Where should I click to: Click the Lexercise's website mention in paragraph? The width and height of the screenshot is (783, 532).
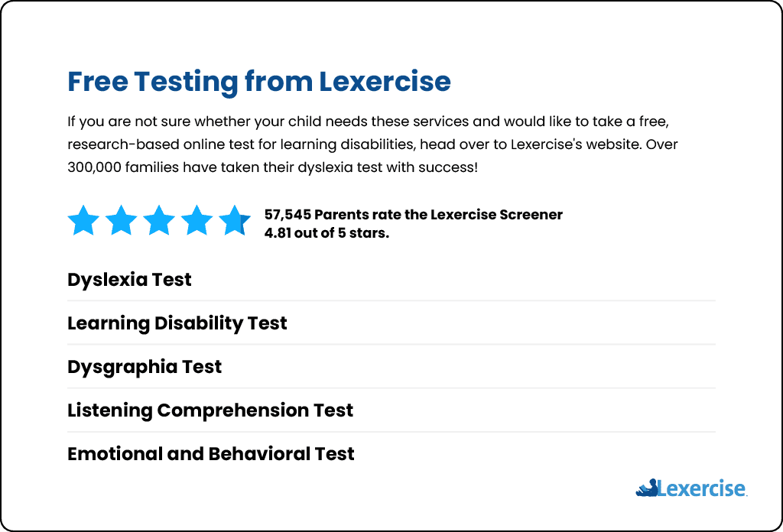click(x=575, y=144)
